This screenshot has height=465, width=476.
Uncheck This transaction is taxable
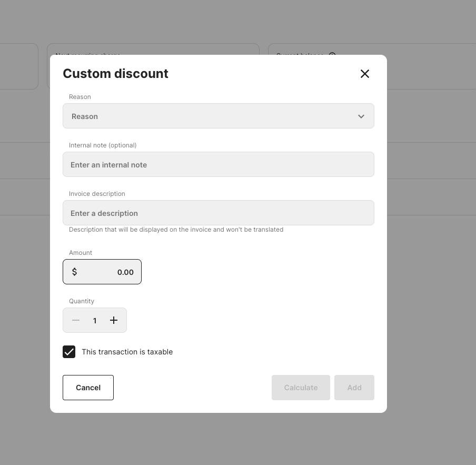coord(69,352)
